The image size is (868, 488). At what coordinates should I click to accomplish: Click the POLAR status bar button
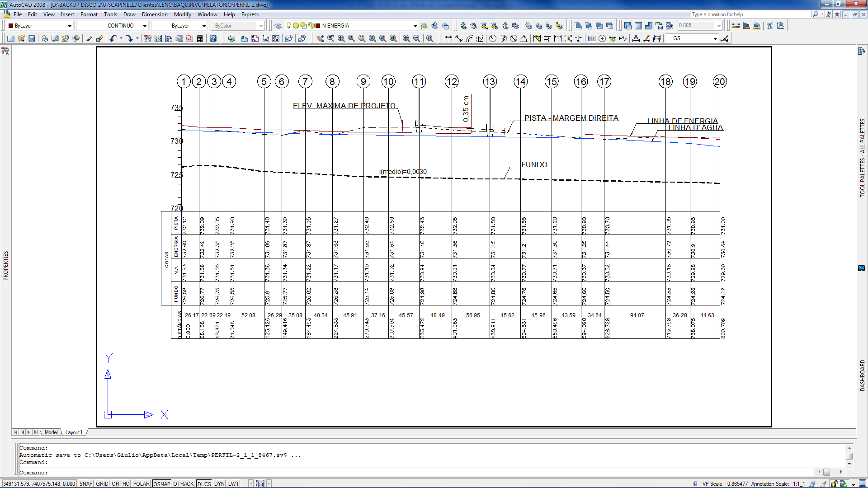141,483
